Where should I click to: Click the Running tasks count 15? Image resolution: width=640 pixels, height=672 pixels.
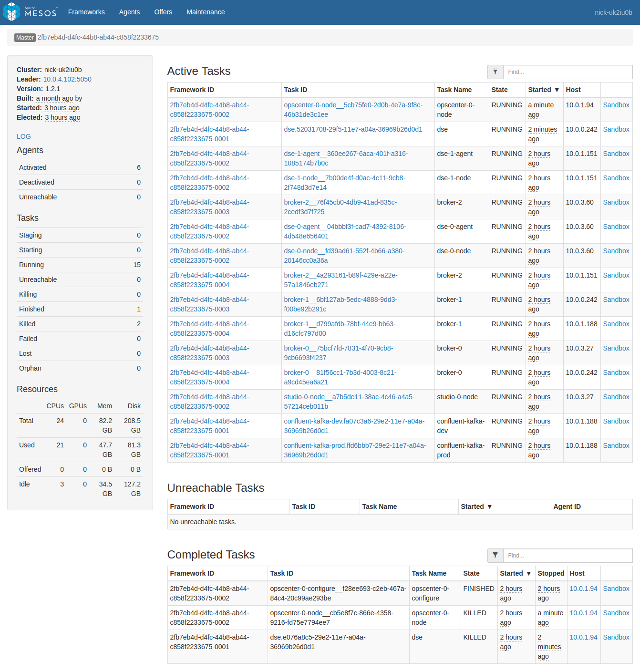[137, 265]
